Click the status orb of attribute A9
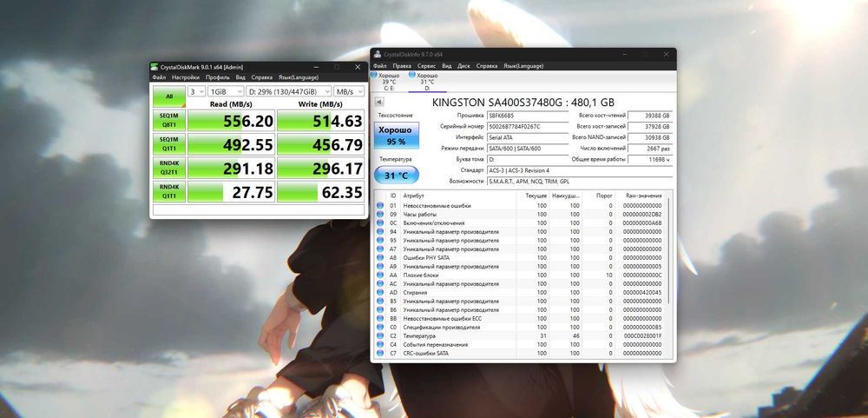The image size is (868, 418). tap(380, 267)
